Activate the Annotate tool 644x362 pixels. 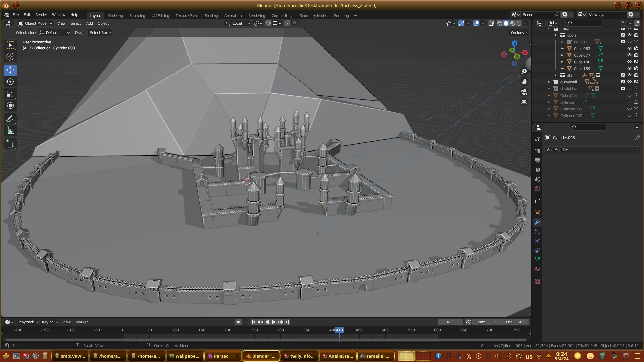(x=10, y=119)
